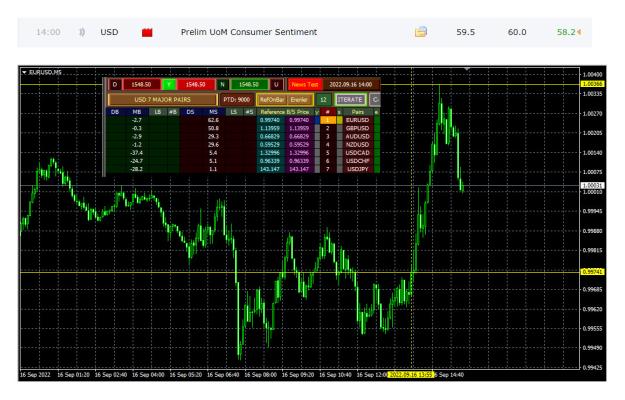Click the Prelim UoM Consumer Sentiment event
This screenshot has width=625, height=400.
tap(249, 32)
